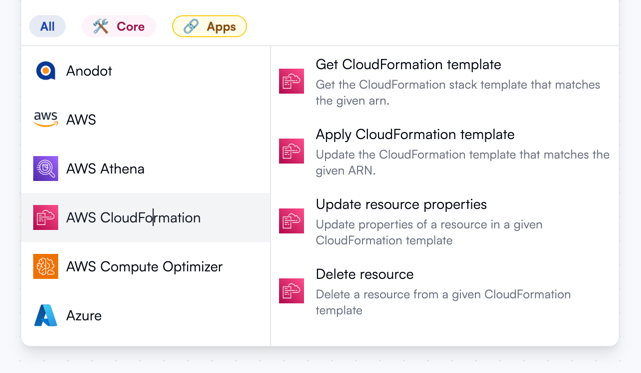The width and height of the screenshot is (641, 373).
Task: Click icon beside Get CloudFormation template
Action: 291,81
